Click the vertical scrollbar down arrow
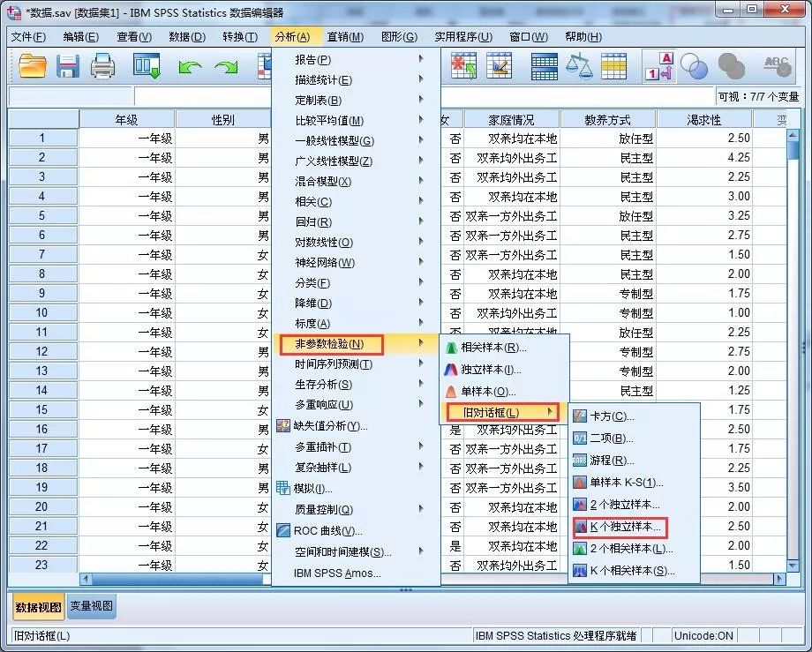 click(x=793, y=566)
